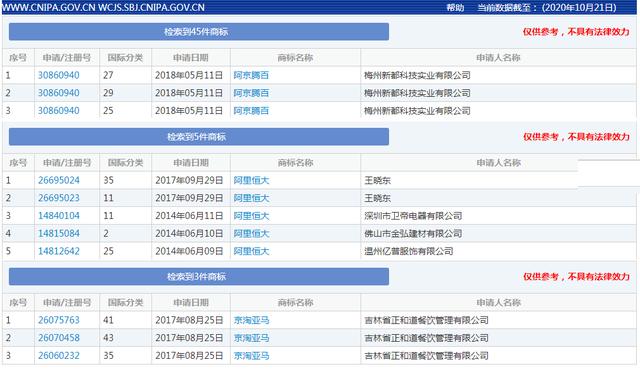The height and width of the screenshot is (374, 640).
Task: Select 吉林省正和道餐饮管理有限公司 in row 26060232
Action: click(426, 356)
